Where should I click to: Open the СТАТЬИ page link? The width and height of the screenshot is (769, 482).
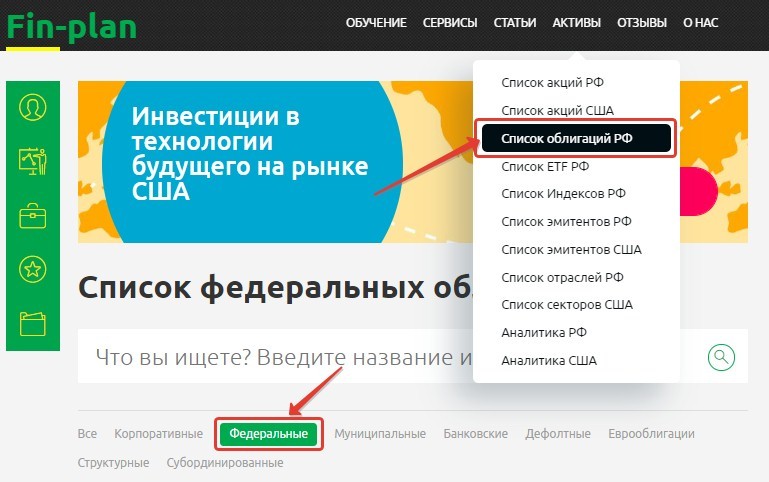coord(514,23)
